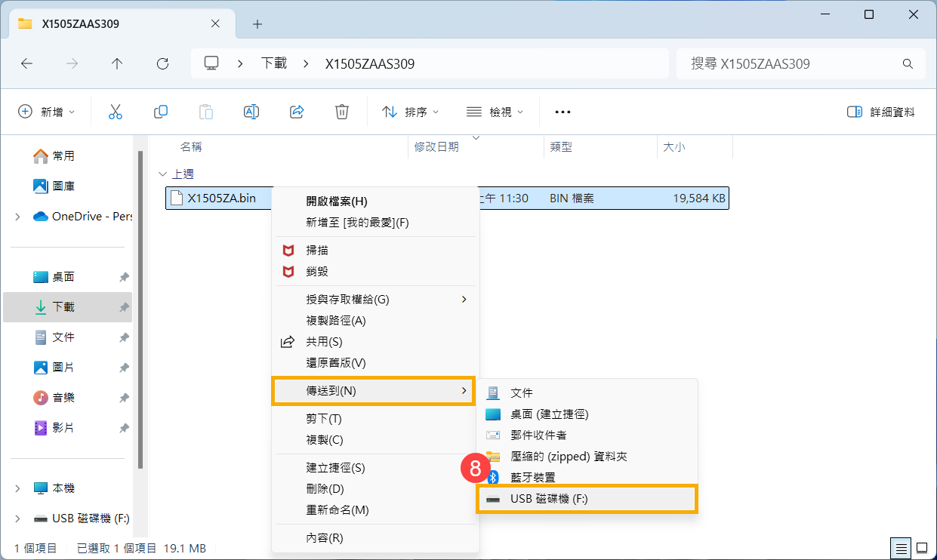Click the Refresh icon in navigation bar
Image resolution: width=937 pixels, height=560 pixels.
click(x=162, y=63)
